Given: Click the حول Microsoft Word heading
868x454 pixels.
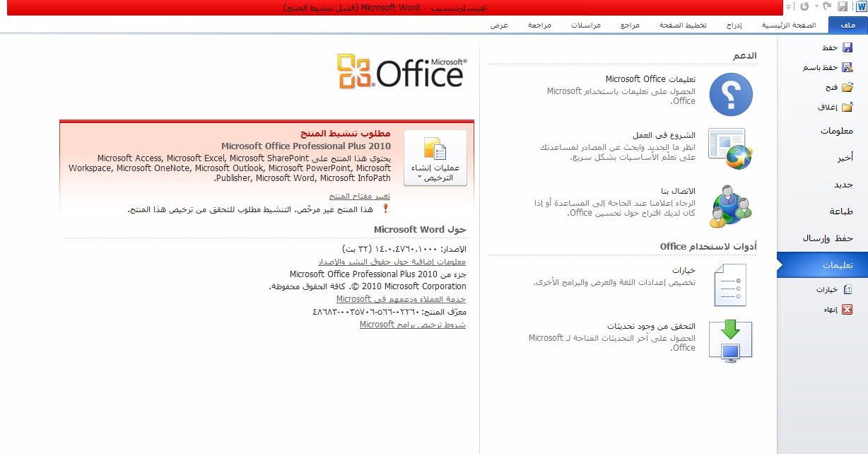Looking at the screenshot, I should [x=421, y=229].
